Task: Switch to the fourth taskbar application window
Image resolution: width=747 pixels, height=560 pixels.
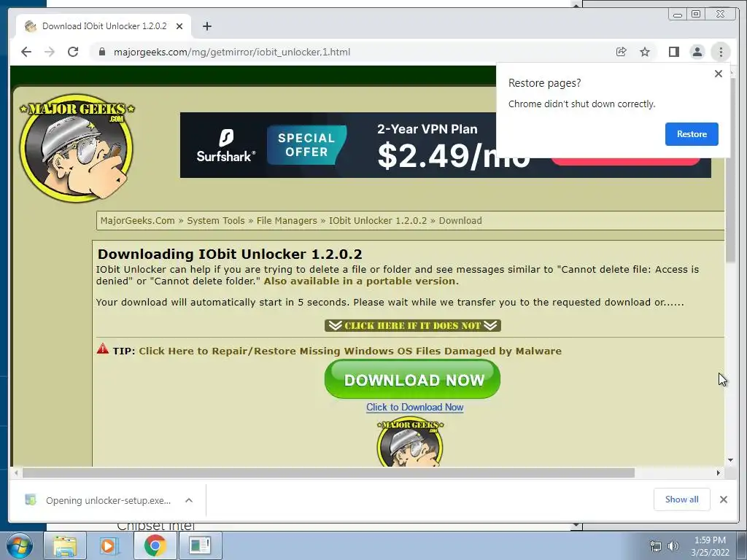Action: pyautogui.click(x=200, y=545)
